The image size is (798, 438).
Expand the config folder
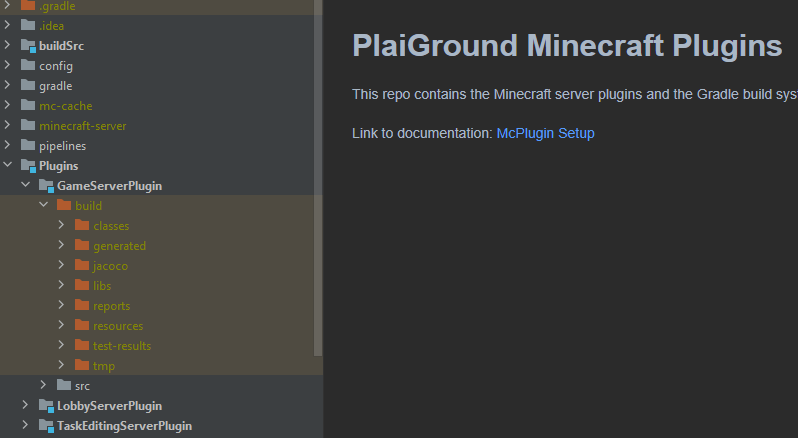click(x=7, y=65)
